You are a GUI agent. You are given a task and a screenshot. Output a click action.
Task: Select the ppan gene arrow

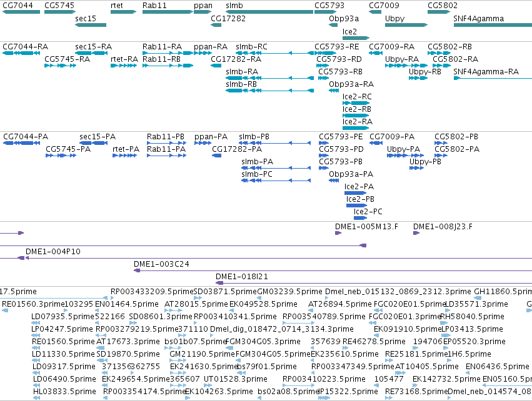(x=203, y=12)
